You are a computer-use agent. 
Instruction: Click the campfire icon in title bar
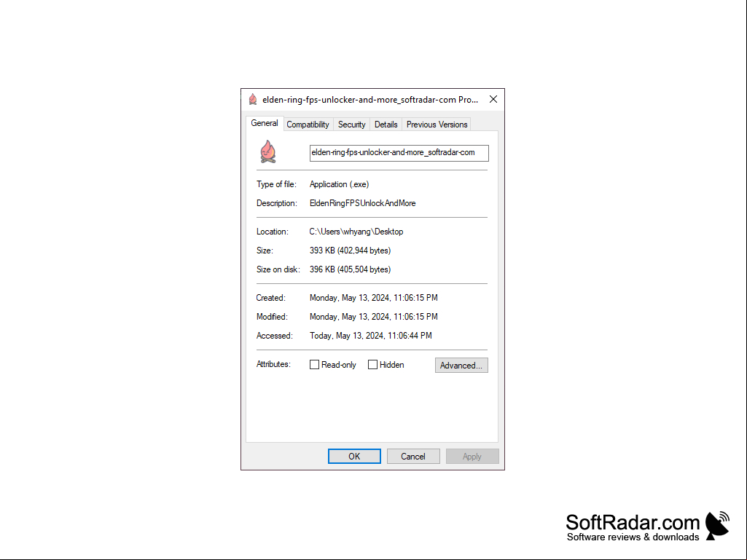[x=253, y=99]
